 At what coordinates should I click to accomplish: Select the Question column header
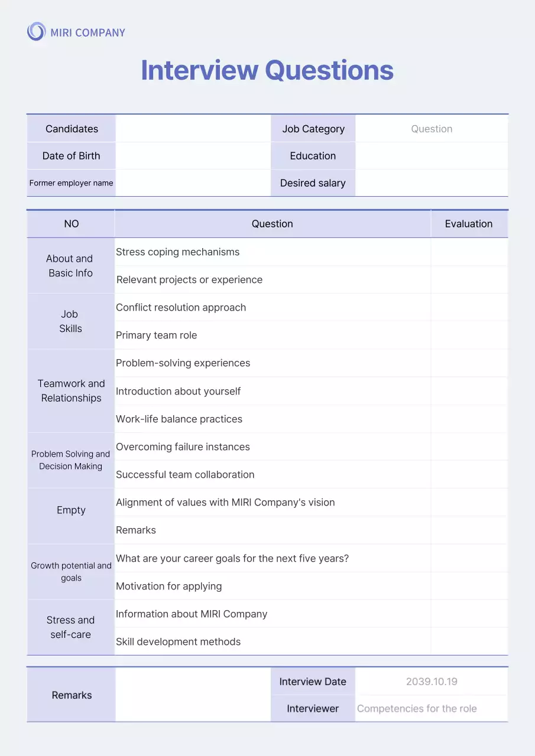coord(273,224)
